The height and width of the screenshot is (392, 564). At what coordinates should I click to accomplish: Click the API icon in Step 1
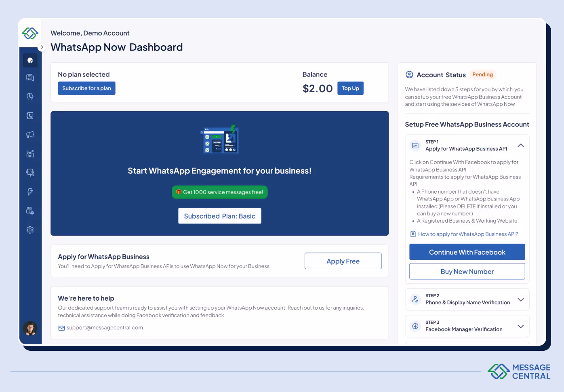coord(415,145)
